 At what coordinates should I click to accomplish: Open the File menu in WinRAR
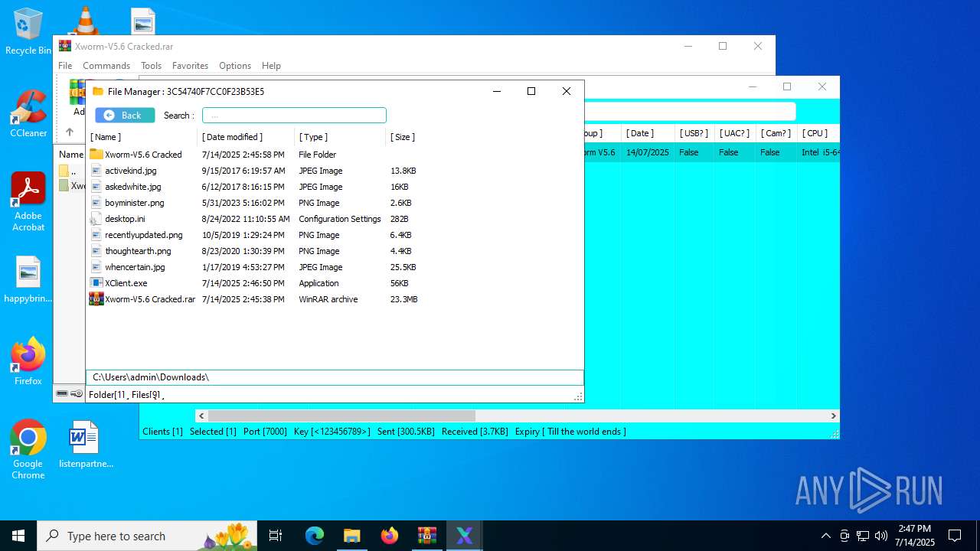[65, 66]
